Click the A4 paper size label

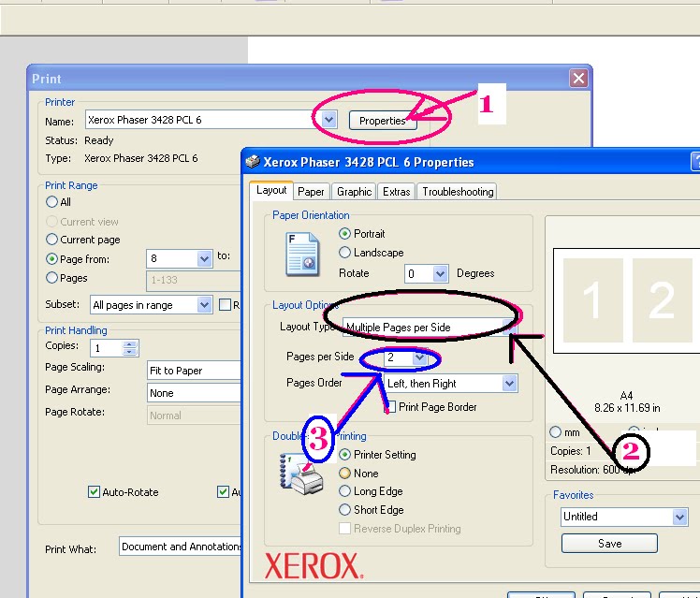click(x=626, y=396)
